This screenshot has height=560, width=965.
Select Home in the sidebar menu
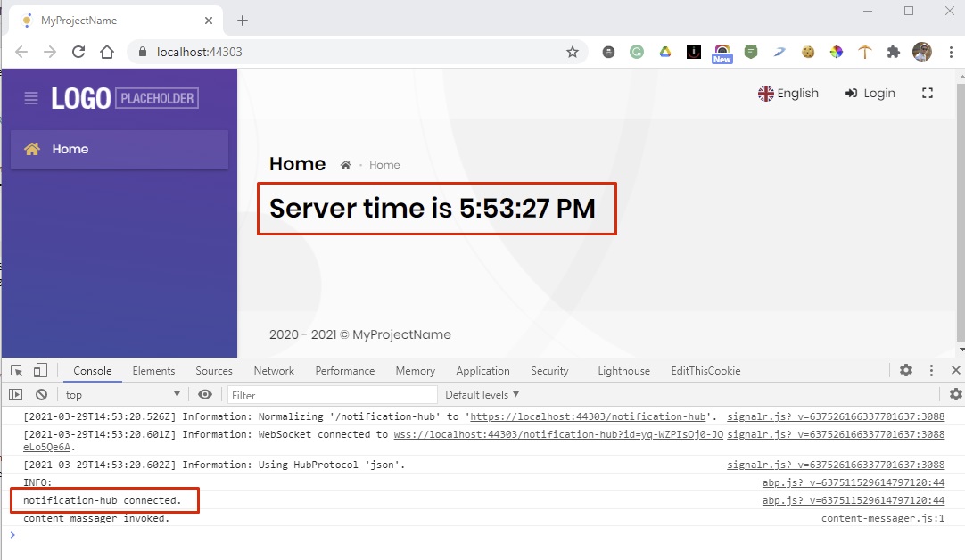[x=70, y=149]
